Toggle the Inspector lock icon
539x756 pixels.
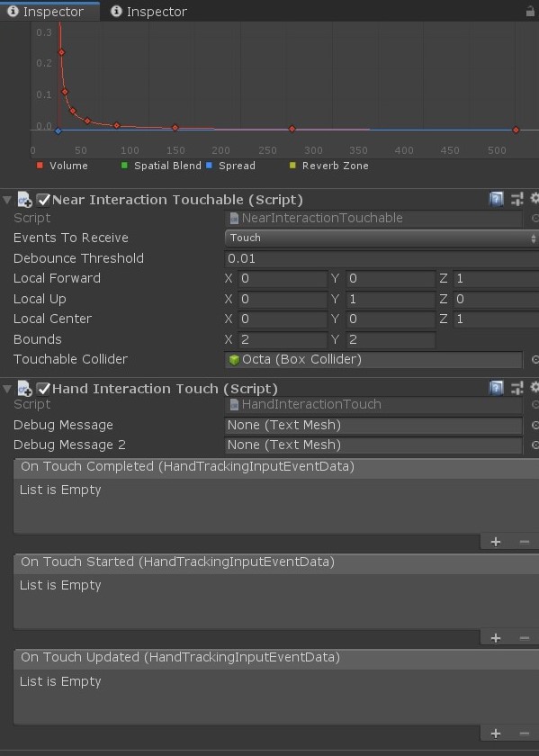(530, 11)
